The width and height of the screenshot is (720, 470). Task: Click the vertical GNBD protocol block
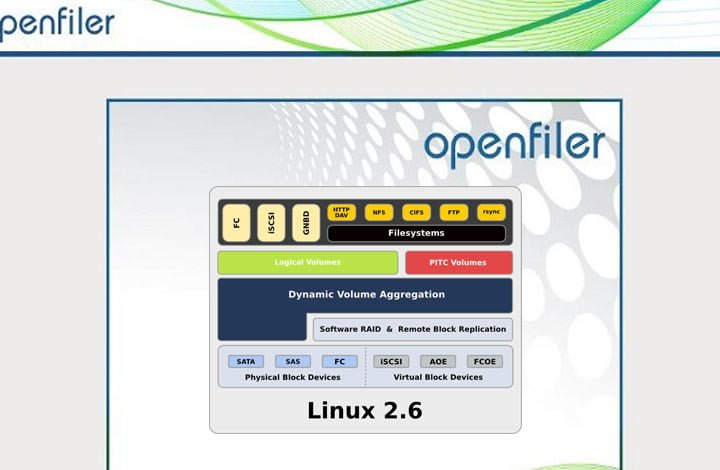coord(306,223)
